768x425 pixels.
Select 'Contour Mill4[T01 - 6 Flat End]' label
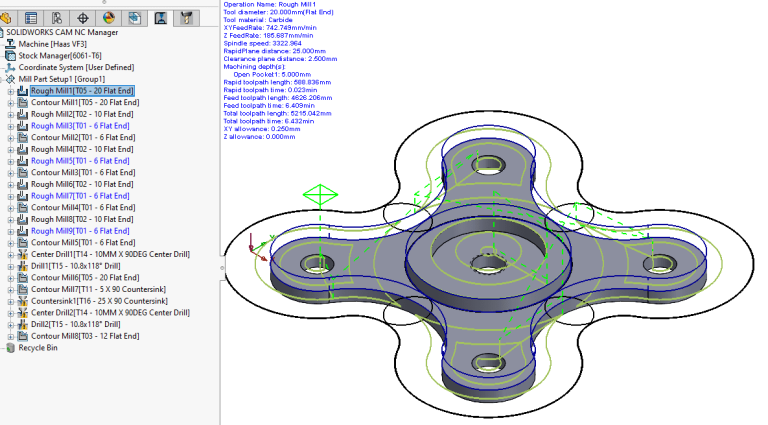coord(83,208)
